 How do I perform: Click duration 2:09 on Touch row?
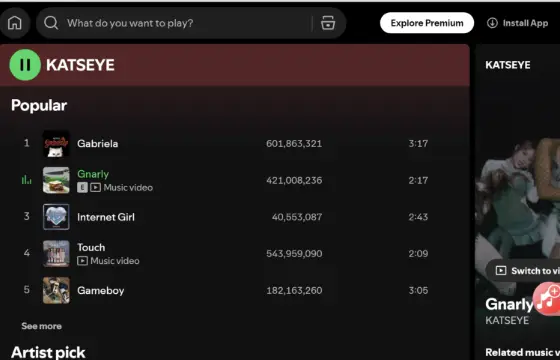pos(418,254)
